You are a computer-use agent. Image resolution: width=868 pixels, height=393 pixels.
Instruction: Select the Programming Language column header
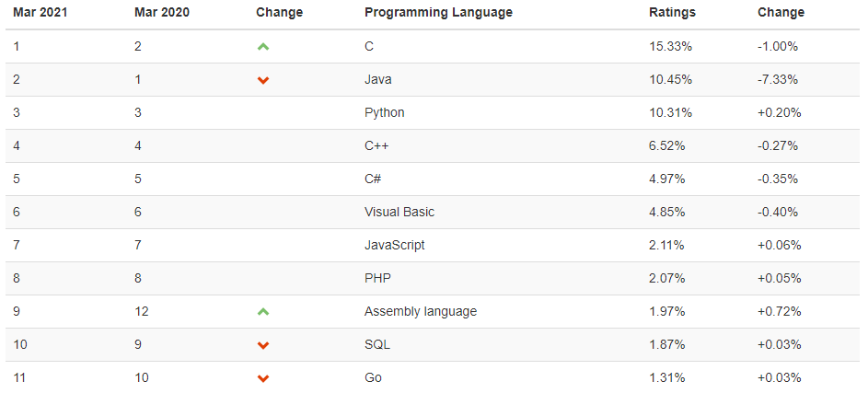coord(438,13)
